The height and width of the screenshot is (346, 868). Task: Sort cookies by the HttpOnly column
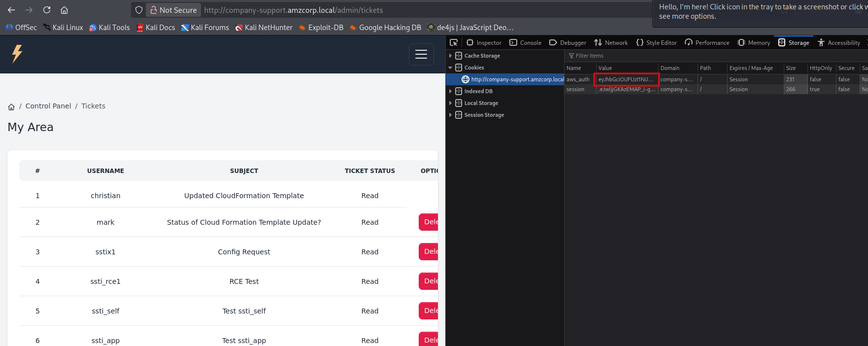pos(821,68)
